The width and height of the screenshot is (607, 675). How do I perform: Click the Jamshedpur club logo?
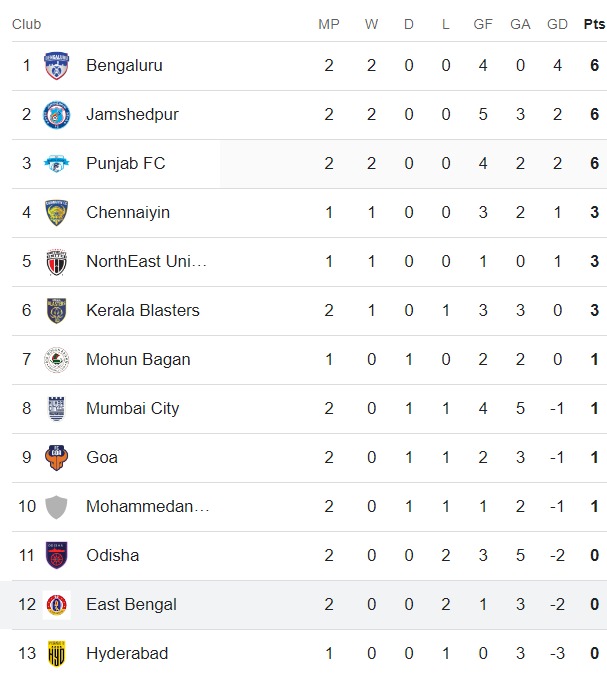click(x=57, y=115)
